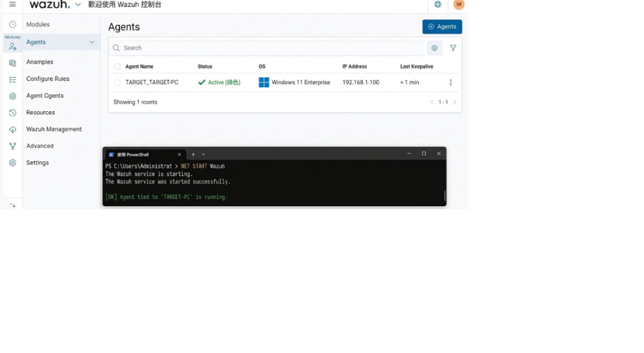
Task: Click 'The Wazuh service is starting.' line
Action: tap(149, 174)
